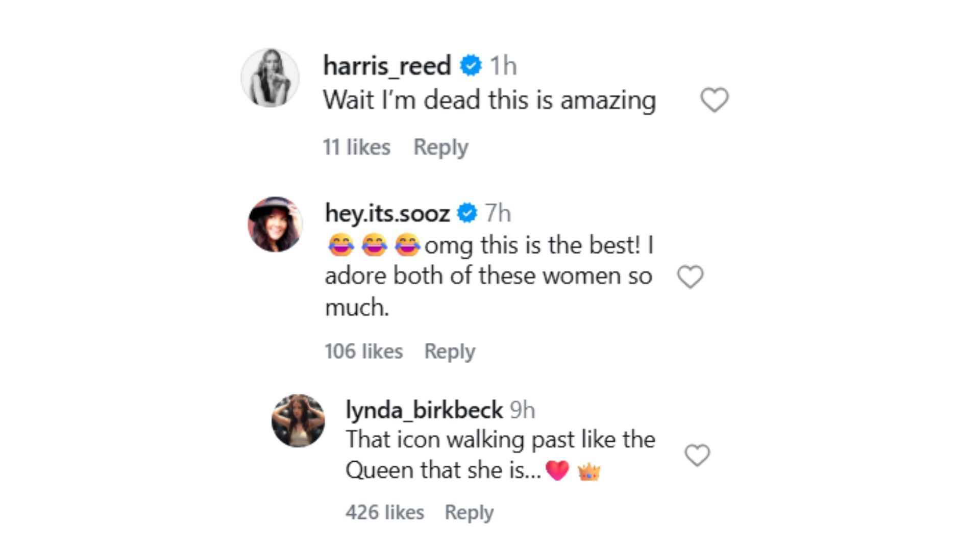Select lynda_birkbeck's comment text
The image size is (980, 551).
500,454
